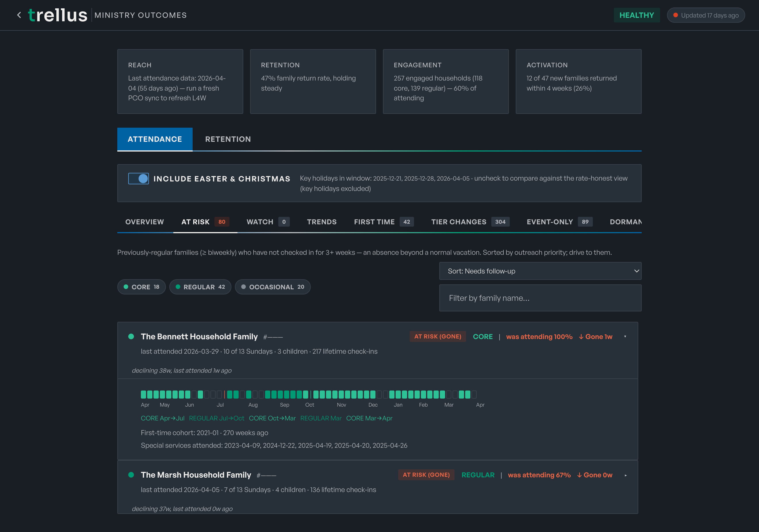The image size is (759, 532).
Task: Click 'declining 37w, last attended 0w ago'
Action: 182,509
